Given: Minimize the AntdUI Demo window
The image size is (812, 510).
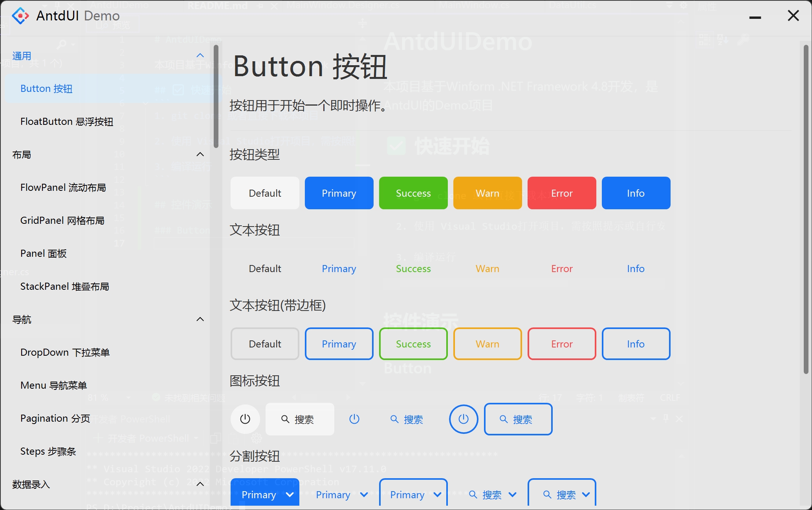Looking at the screenshot, I should tap(755, 17).
